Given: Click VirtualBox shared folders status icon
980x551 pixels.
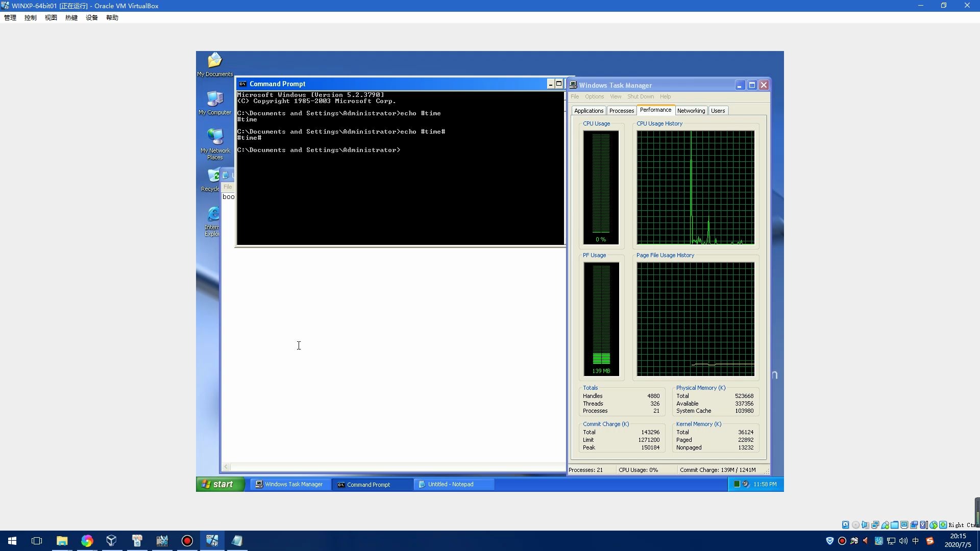Looking at the screenshot, I should point(894,524).
